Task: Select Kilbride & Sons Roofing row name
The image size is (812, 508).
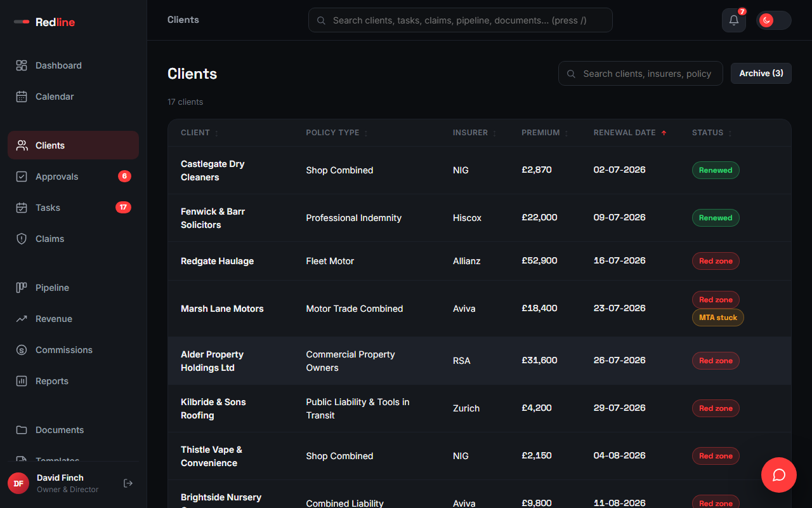Action: (x=213, y=408)
